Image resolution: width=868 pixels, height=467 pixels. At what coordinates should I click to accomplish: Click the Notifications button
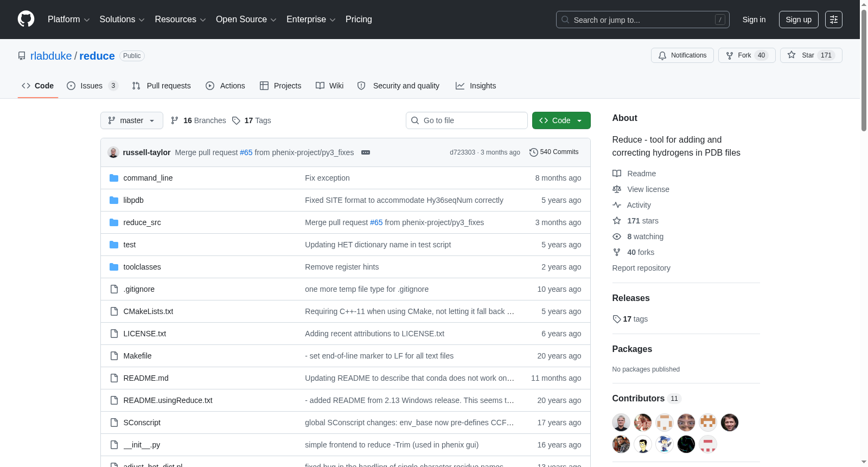682,55
